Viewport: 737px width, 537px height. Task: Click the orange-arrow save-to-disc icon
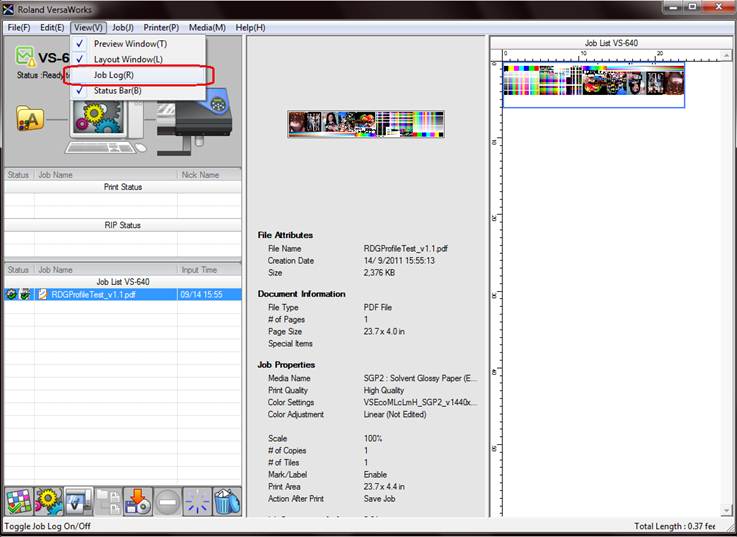138,502
